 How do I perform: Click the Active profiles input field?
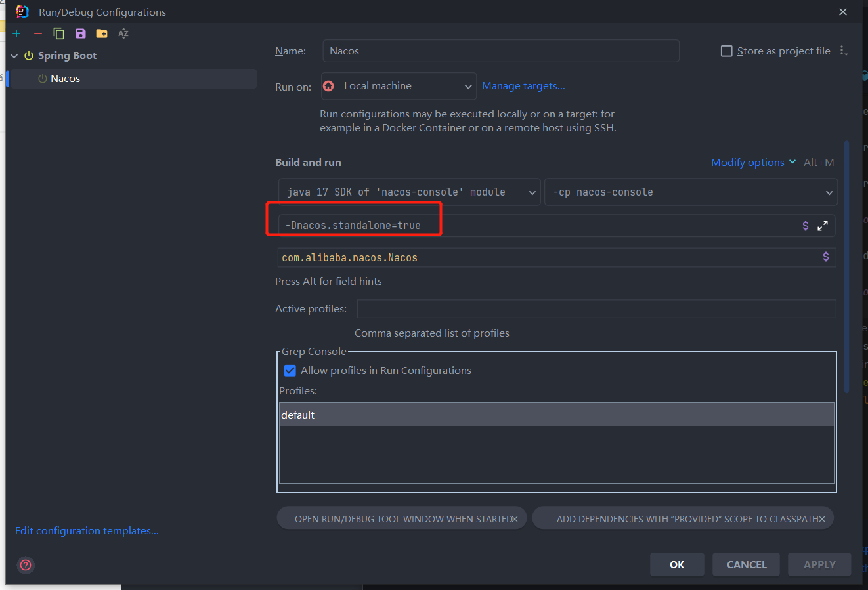click(x=596, y=309)
